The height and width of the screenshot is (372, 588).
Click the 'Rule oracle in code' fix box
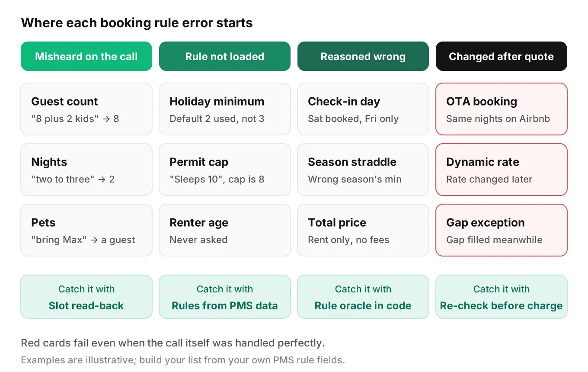tap(363, 297)
